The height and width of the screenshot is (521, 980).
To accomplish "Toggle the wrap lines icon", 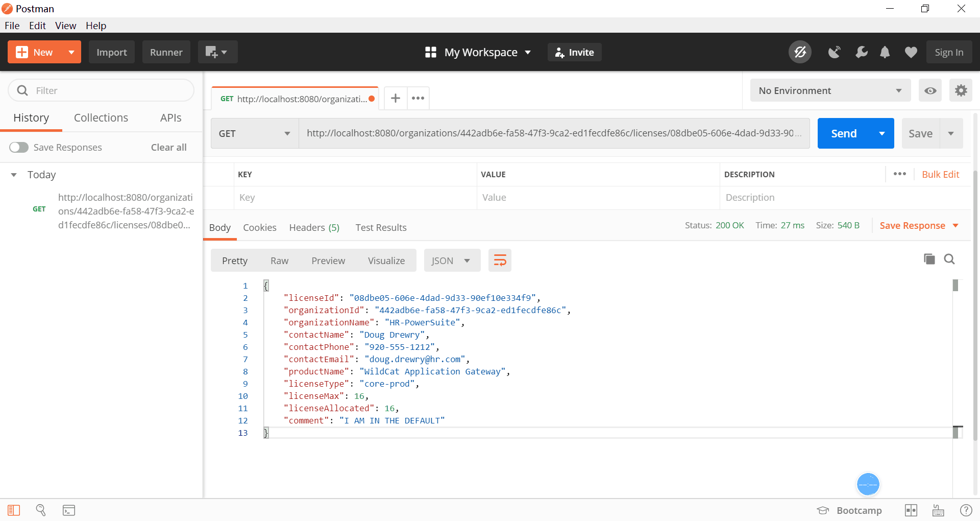I will click(x=500, y=260).
